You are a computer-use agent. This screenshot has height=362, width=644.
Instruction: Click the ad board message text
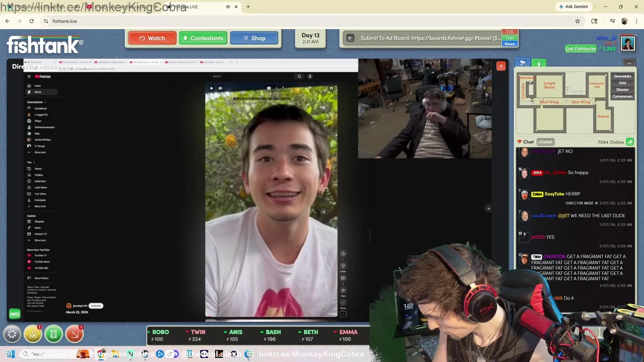pyautogui.click(x=430, y=38)
